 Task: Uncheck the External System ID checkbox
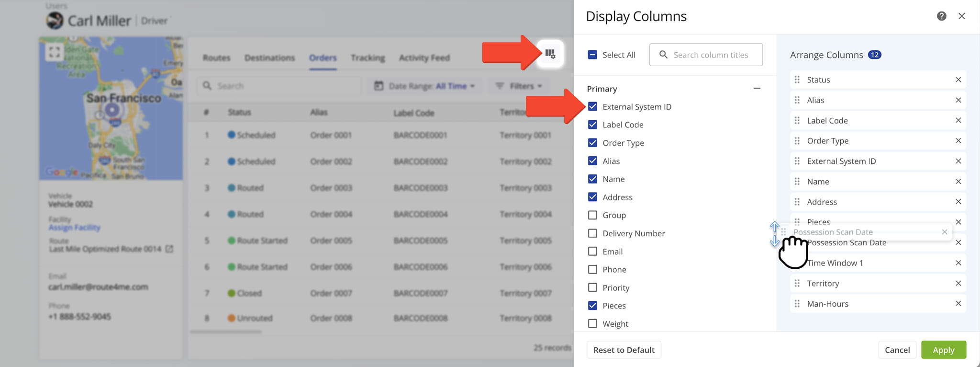click(x=592, y=107)
